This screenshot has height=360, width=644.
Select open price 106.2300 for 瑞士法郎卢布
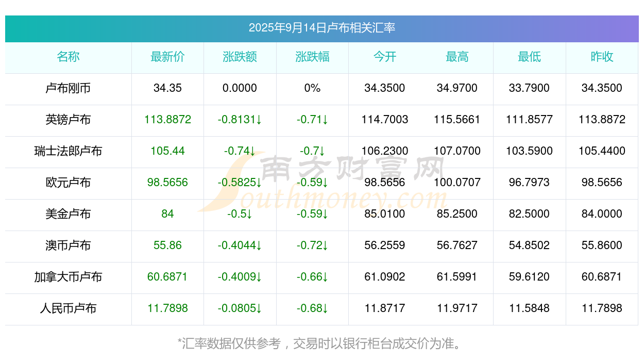(385, 151)
